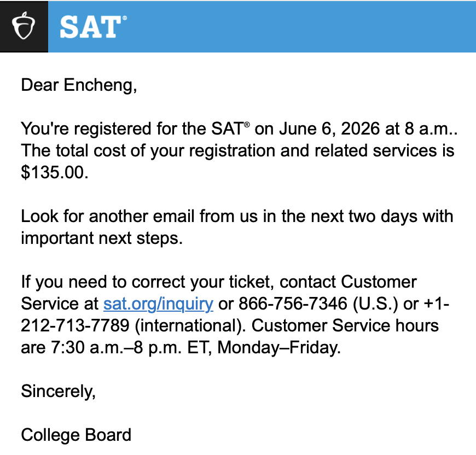Click the "important next steps" text
Screen dimensions: 476x455
click(x=101, y=238)
